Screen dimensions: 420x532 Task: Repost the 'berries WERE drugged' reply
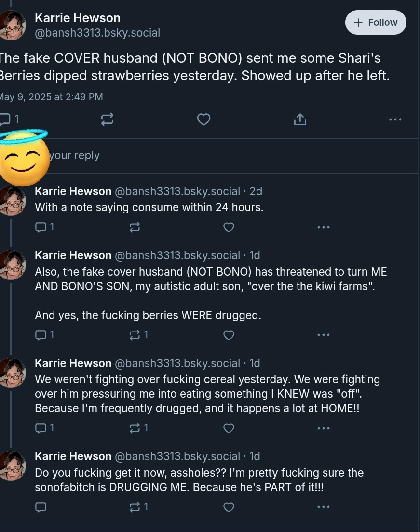pos(138,335)
